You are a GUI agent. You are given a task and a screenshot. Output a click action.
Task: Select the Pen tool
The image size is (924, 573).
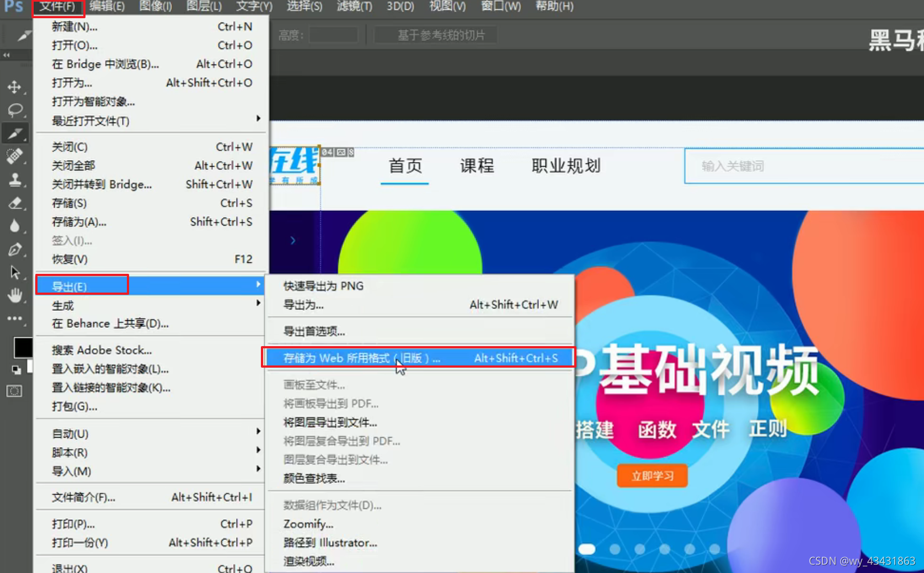[15, 249]
